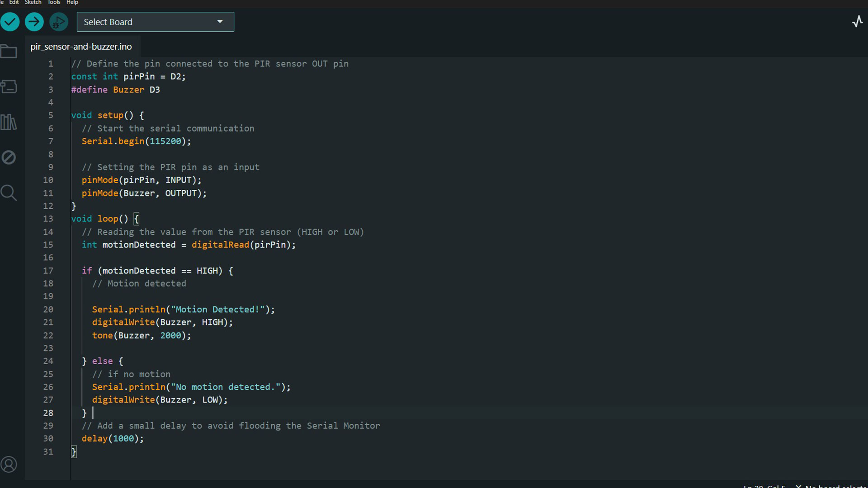Click the 'Motion Detected!' println line

click(184, 309)
